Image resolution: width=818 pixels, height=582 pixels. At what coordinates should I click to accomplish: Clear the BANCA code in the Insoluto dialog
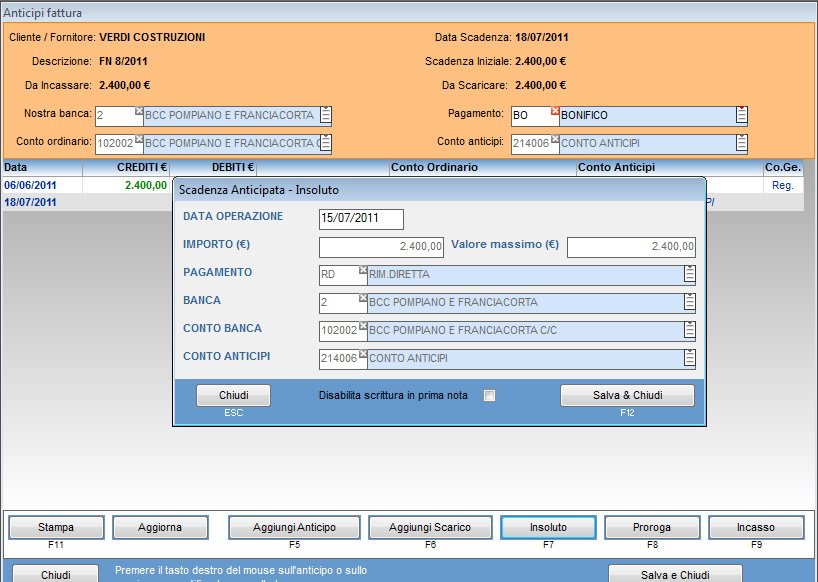363,298
